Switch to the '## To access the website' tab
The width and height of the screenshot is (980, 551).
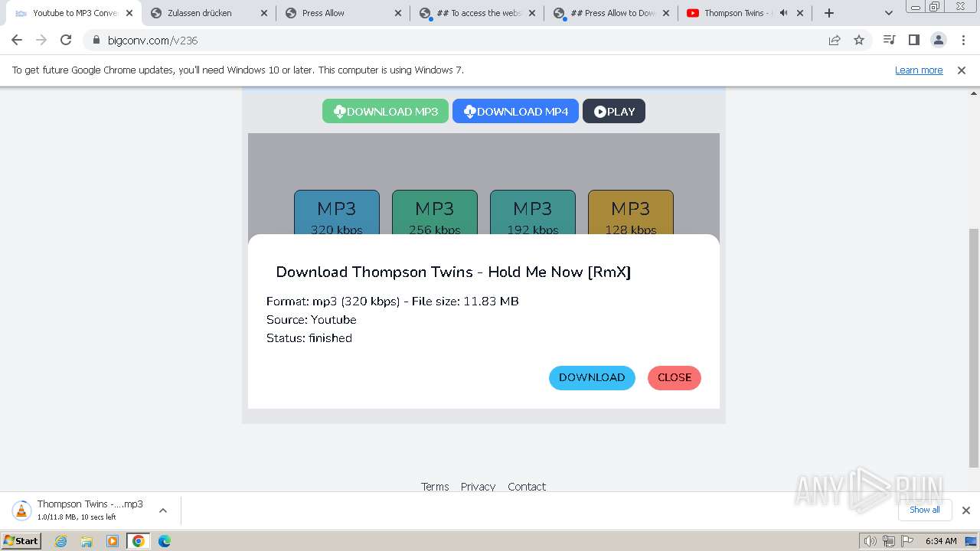469,13
